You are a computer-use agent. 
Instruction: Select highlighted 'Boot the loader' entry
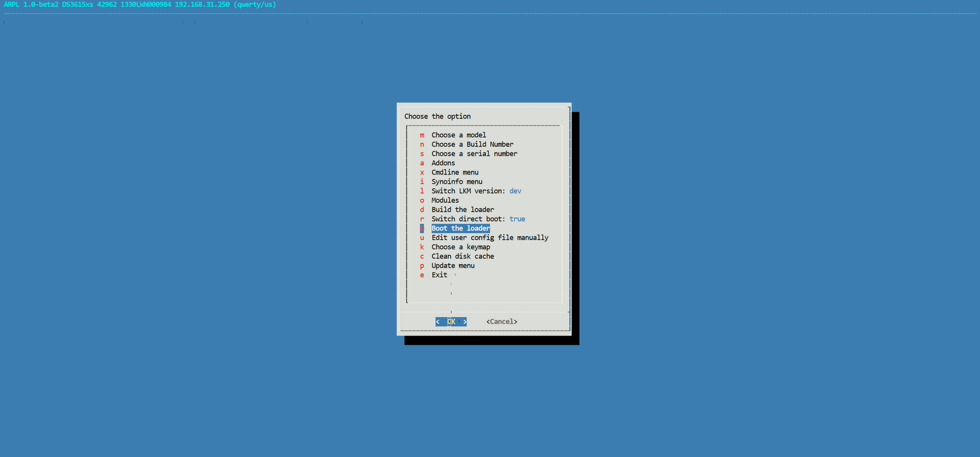tap(455, 229)
